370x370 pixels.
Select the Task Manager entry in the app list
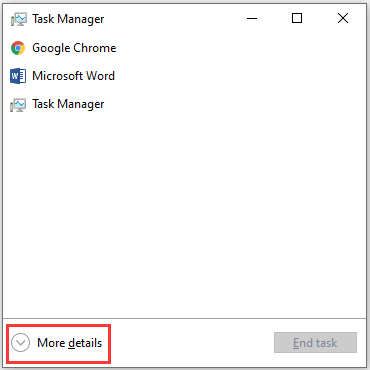[x=68, y=104]
